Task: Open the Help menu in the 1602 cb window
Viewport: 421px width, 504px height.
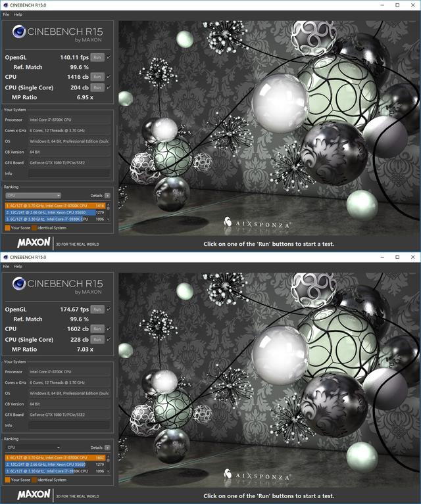Action: [18, 267]
